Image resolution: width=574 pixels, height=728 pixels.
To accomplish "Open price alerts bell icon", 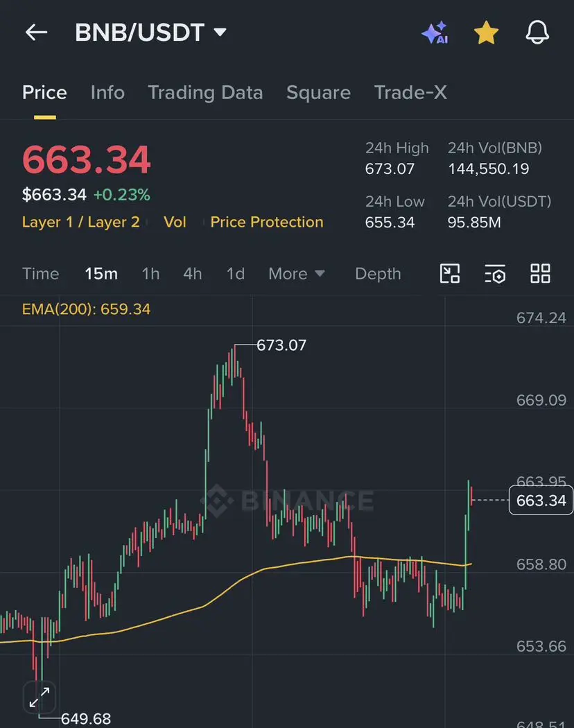I will tap(537, 33).
